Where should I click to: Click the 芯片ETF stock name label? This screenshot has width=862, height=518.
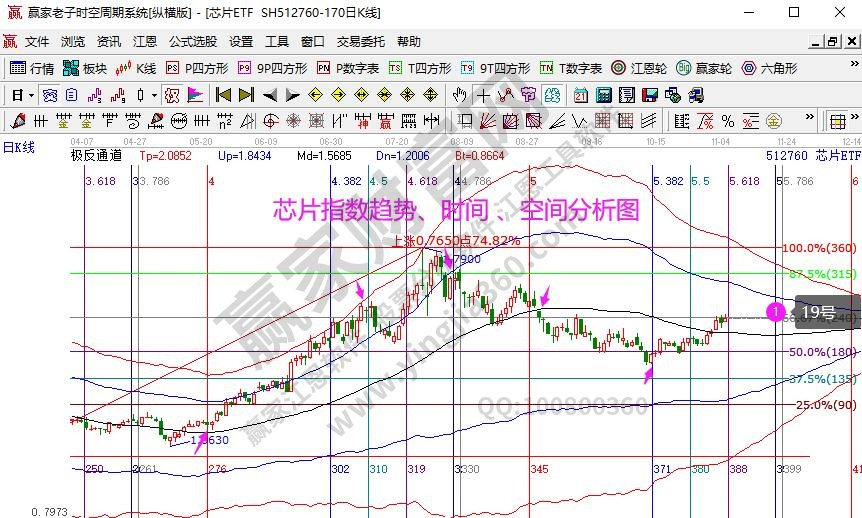pyautogui.click(x=836, y=156)
